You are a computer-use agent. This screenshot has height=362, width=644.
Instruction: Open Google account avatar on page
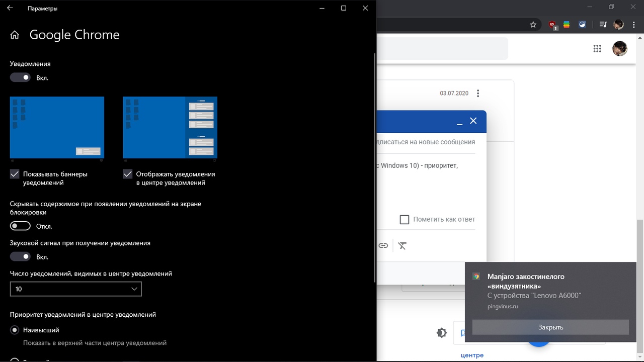[619, 48]
